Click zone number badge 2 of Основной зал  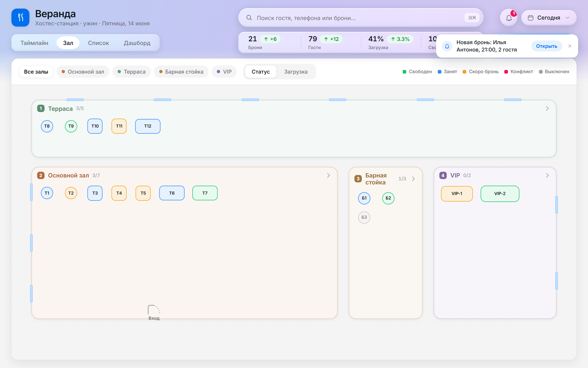41,175
